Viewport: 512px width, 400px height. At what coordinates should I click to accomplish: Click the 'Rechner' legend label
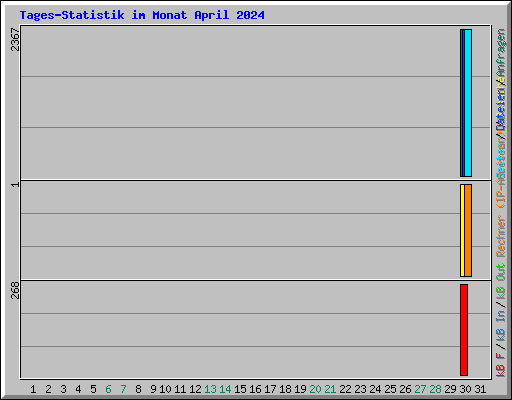point(501,236)
